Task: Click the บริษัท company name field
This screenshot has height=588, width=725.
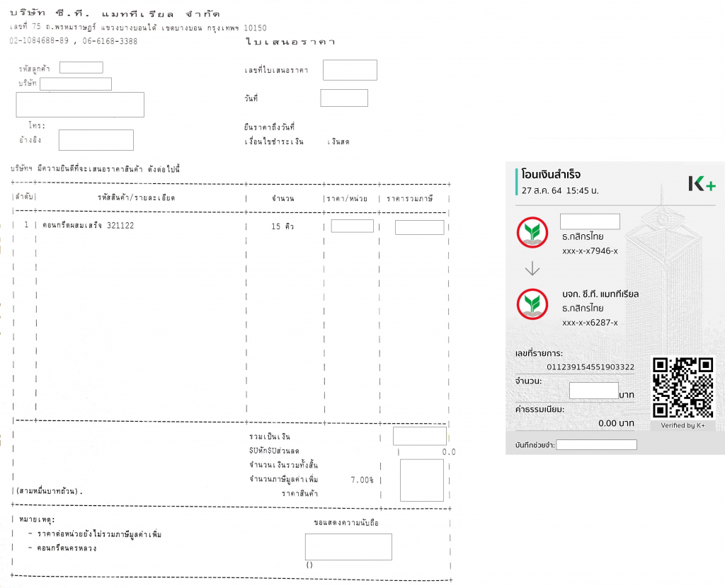Action: click(x=76, y=84)
